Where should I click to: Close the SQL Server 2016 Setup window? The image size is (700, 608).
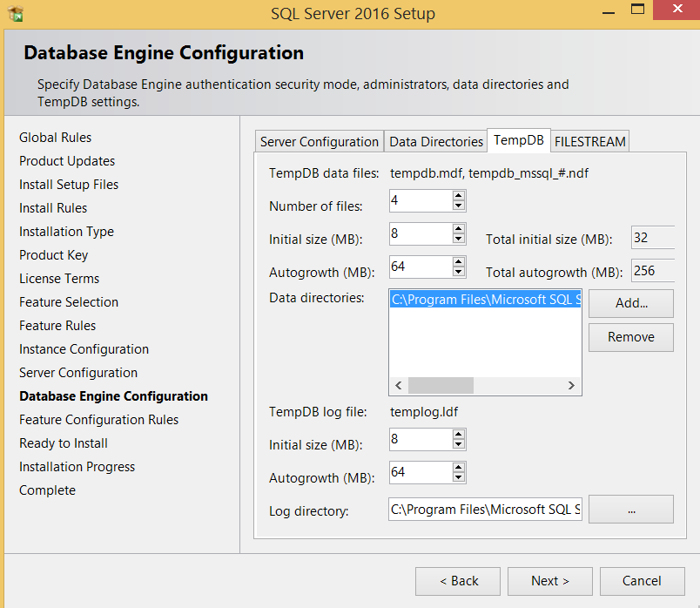pos(676,10)
